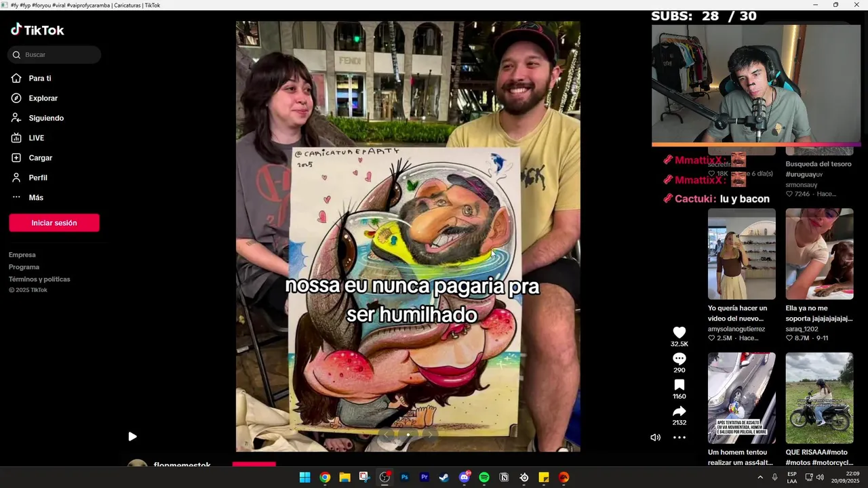Click the 'Yo quería hacer un video' title
The image size is (868, 488).
point(738,313)
